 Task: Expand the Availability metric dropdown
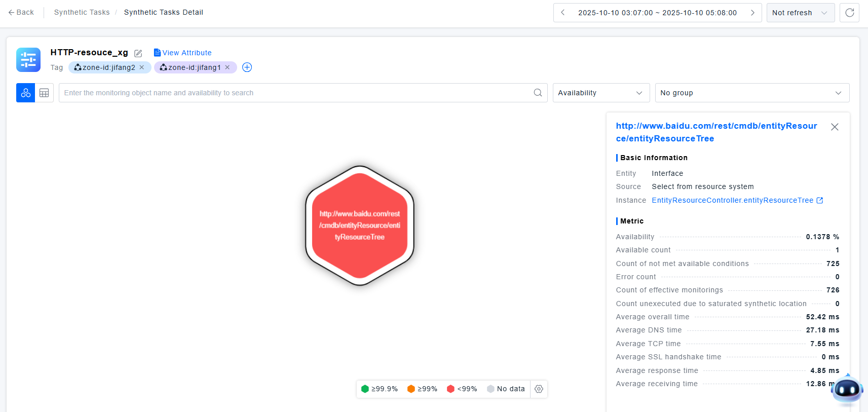click(600, 93)
